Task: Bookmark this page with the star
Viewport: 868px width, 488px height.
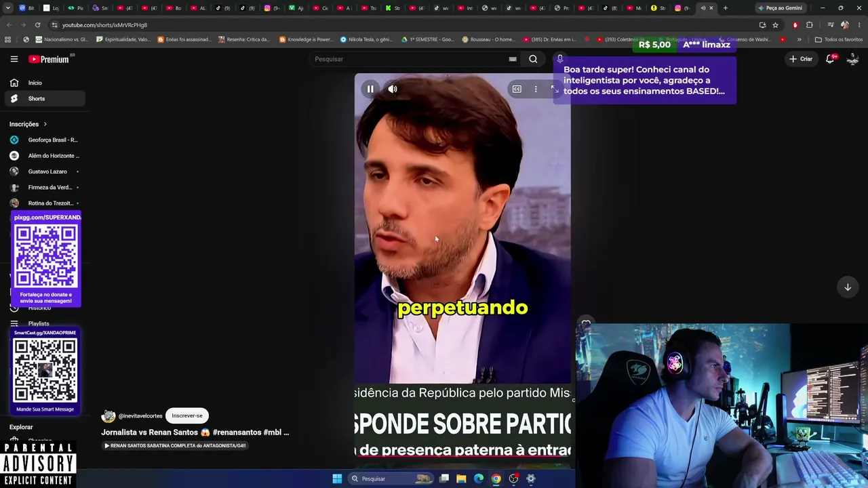Action: 775,25
